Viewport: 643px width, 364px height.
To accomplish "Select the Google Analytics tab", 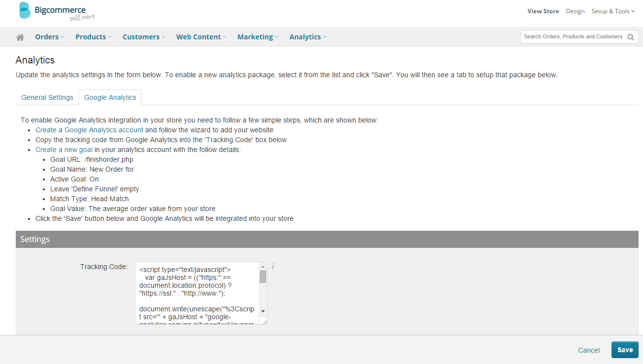I will 110,97.
